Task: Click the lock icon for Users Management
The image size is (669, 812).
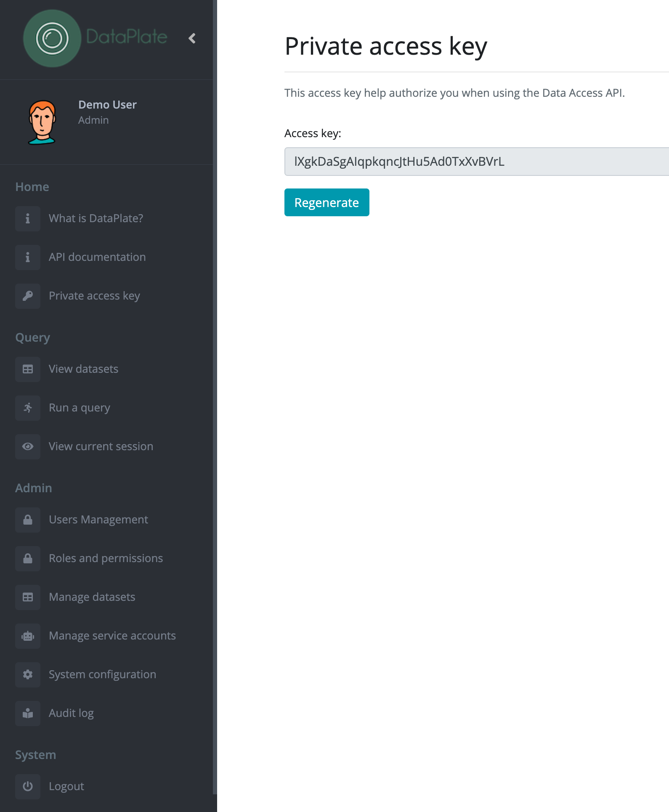Action: click(x=28, y=520)
